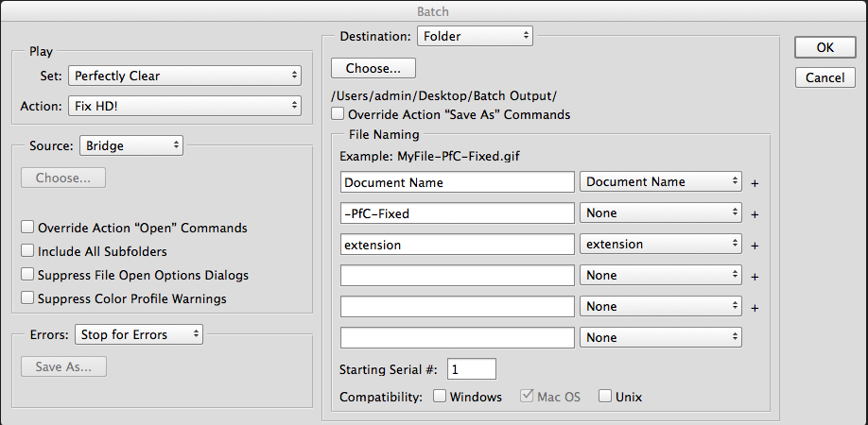Enable Windows compatibility checkbox
Screen dimensions: 868x425
coord(440,397)
